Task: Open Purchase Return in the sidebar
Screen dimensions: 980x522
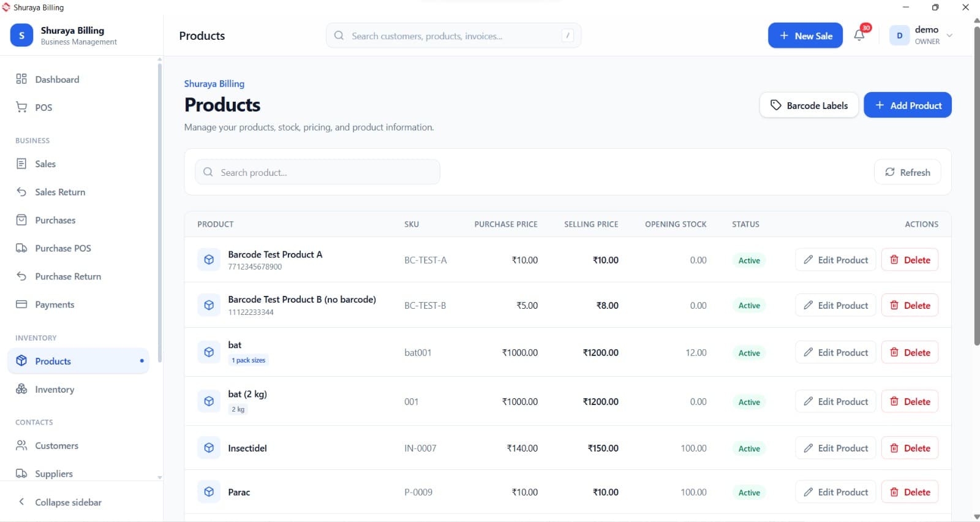Action: tap(79, 276)
